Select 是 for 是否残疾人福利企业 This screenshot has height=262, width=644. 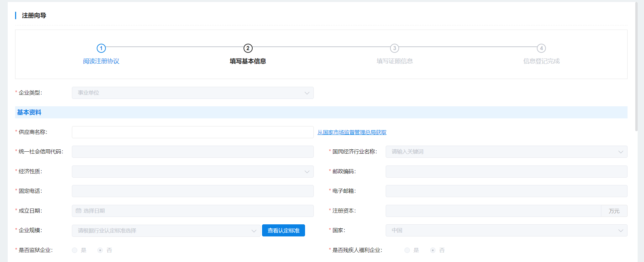click(407, 250)
